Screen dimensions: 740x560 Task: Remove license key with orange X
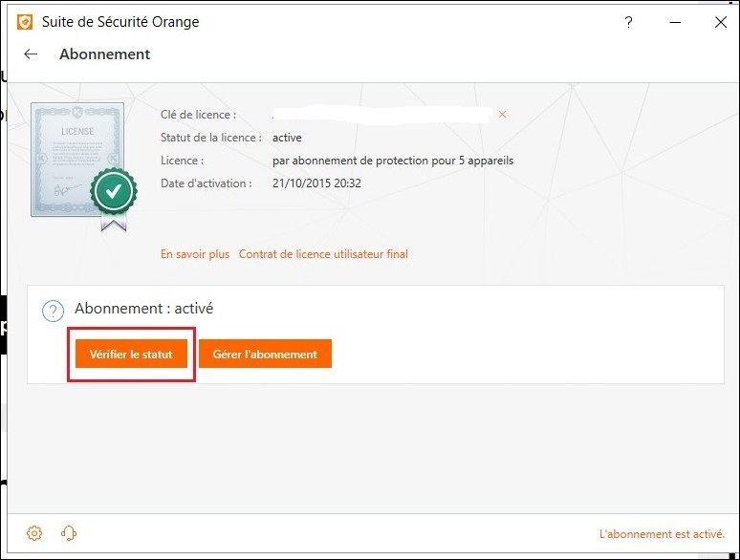click(x=502, y=114)
